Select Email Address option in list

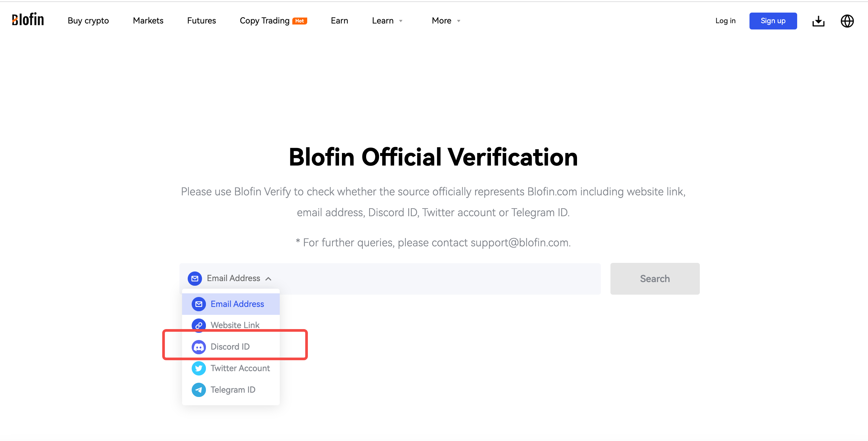(x=230, y=304)
